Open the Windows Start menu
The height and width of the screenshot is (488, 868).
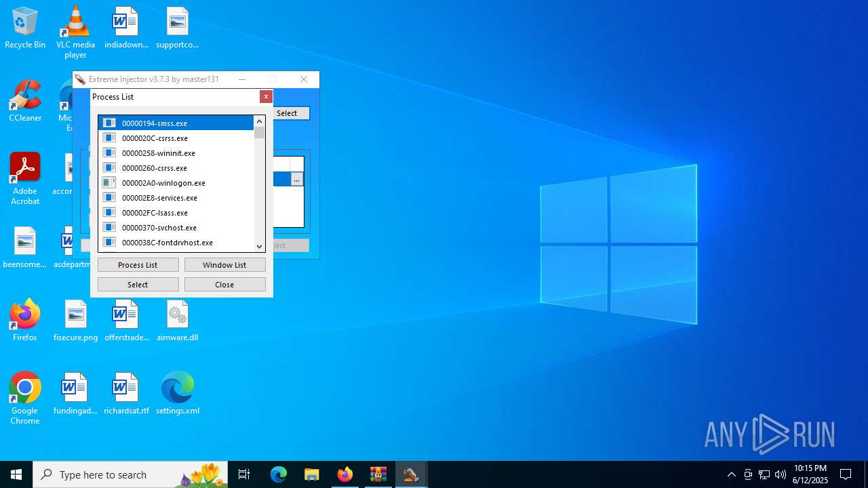[x=16, y=474]
